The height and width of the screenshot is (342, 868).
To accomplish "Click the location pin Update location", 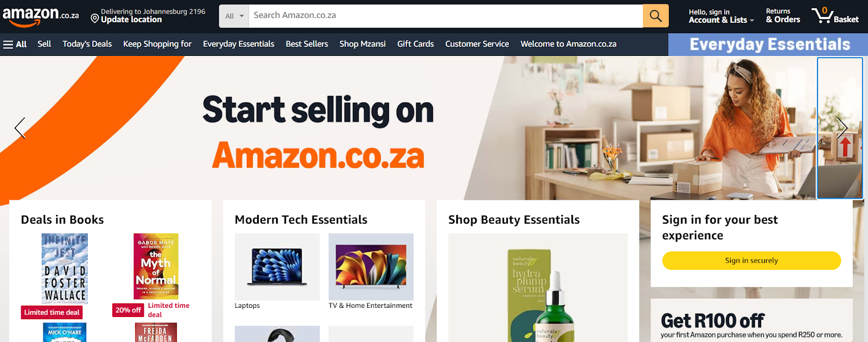I will coord(148,15).
